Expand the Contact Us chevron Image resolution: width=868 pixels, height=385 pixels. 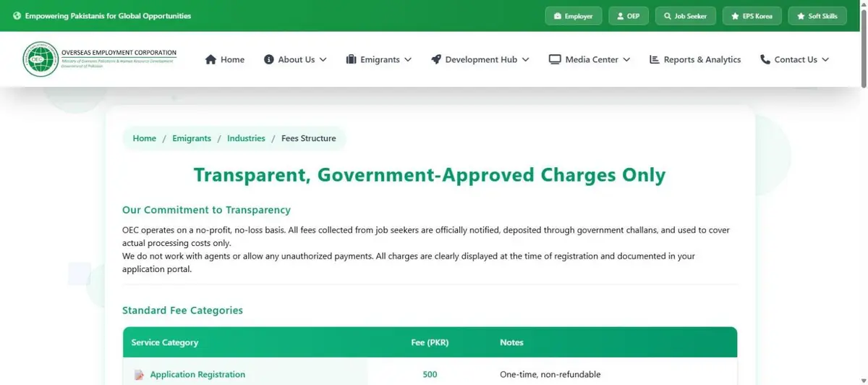pos(825,60)
